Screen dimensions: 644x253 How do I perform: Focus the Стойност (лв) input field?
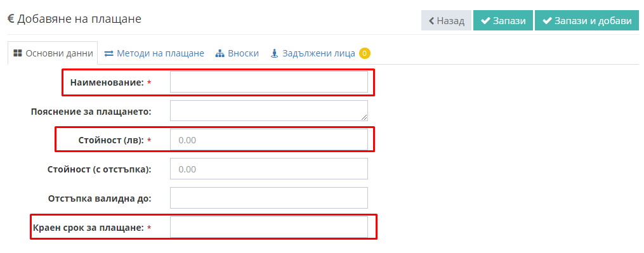tap(269, 140)
